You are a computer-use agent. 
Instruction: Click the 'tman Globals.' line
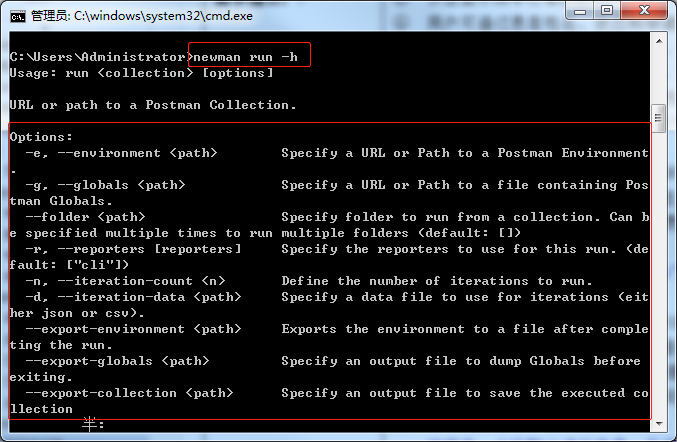61,201
